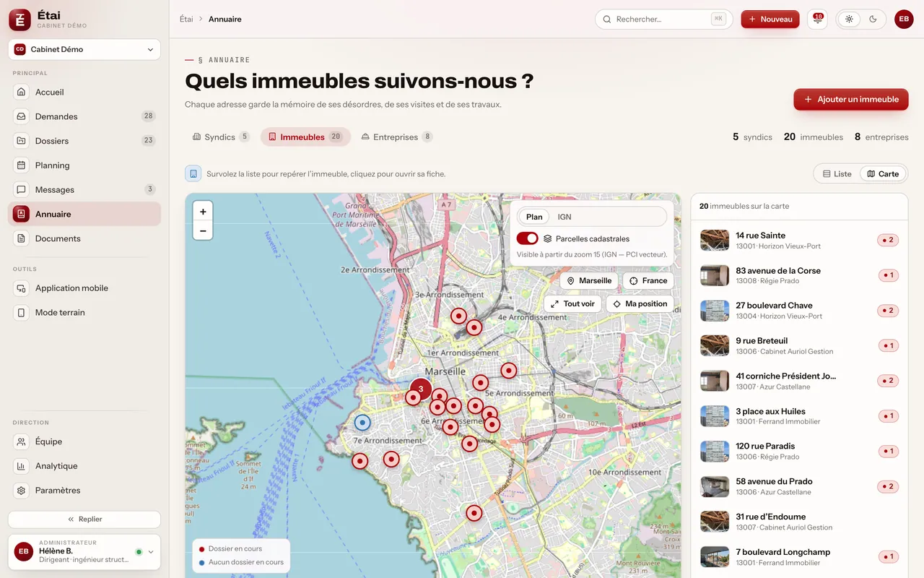Click the EB avatar in the sidebar footer
The height and width of the screenshot is (578, 924).
pyautogui.click(x=24, y=552)
